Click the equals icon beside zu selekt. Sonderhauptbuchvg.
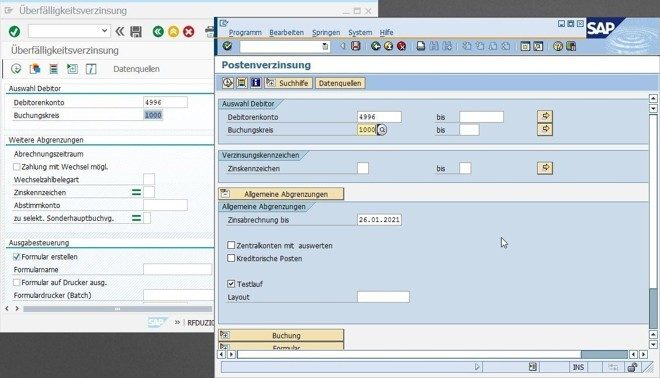 click(x=136, y=218)
